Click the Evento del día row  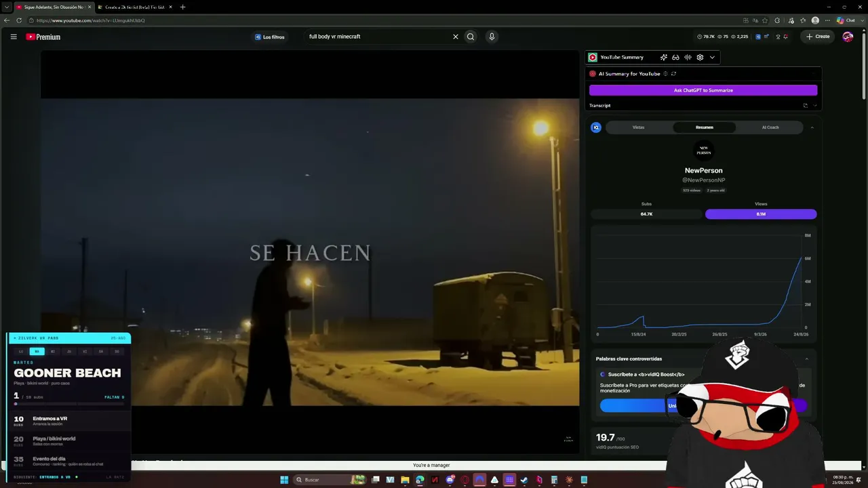[x=69, y=461]
